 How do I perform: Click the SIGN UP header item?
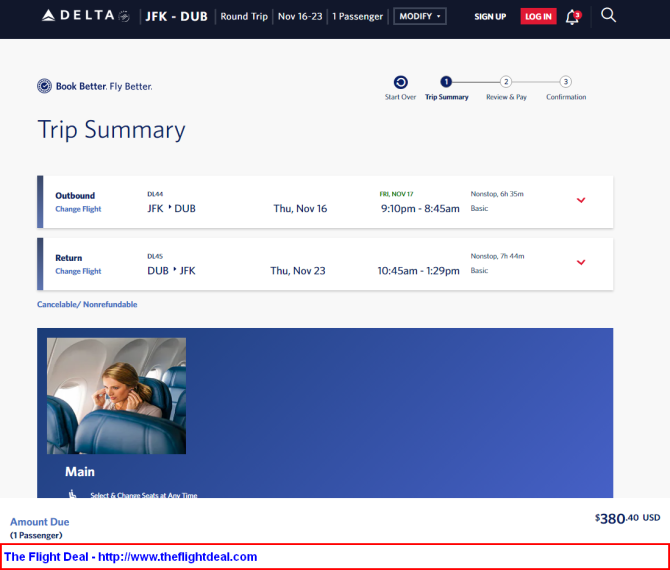click(490, 17)
